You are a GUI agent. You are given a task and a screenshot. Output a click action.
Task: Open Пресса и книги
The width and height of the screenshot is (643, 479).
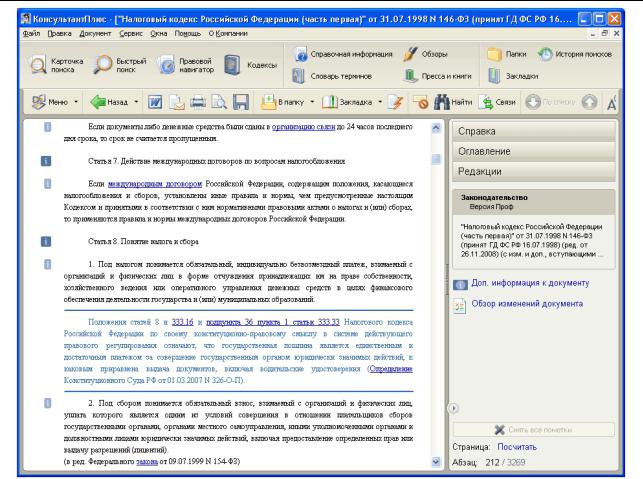click(x=438, y=76)
